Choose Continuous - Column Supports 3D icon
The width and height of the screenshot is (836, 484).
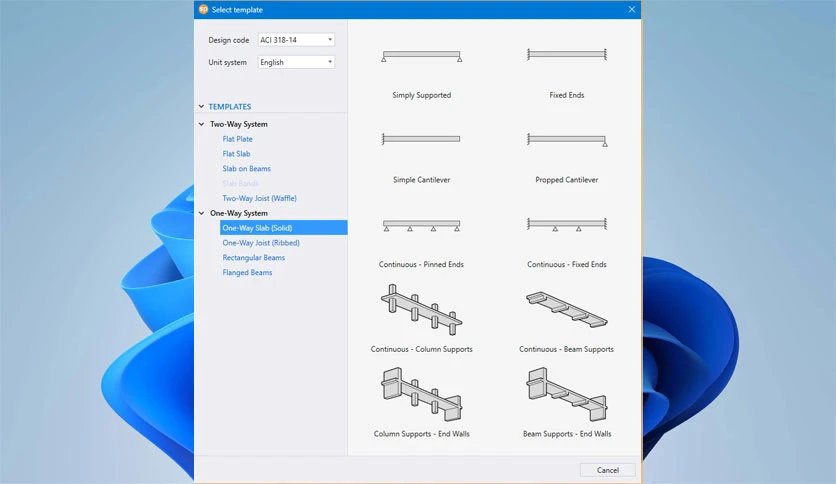[x=421, y=310]
